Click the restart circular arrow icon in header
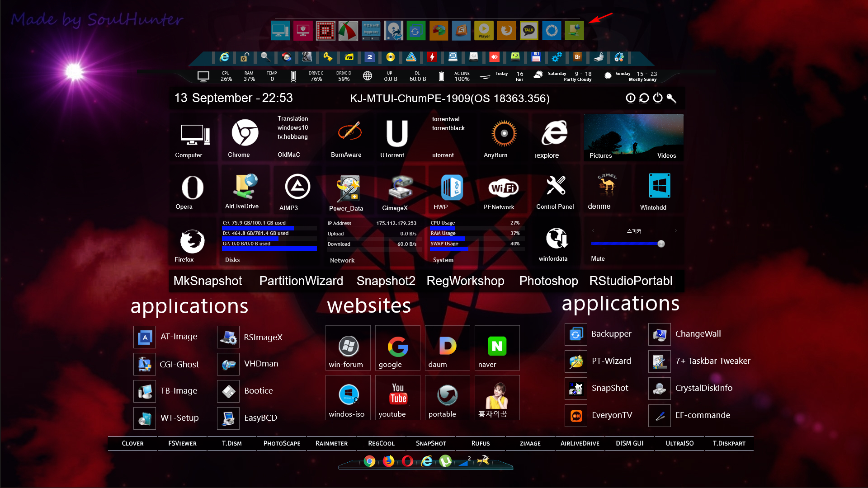868x488 pixels. pos(644,98)
